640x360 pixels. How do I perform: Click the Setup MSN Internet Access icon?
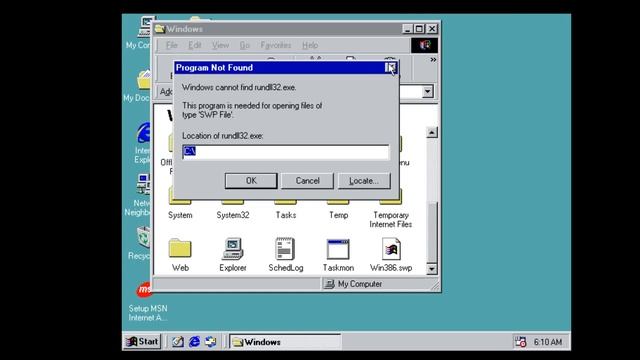coord(144,290)
